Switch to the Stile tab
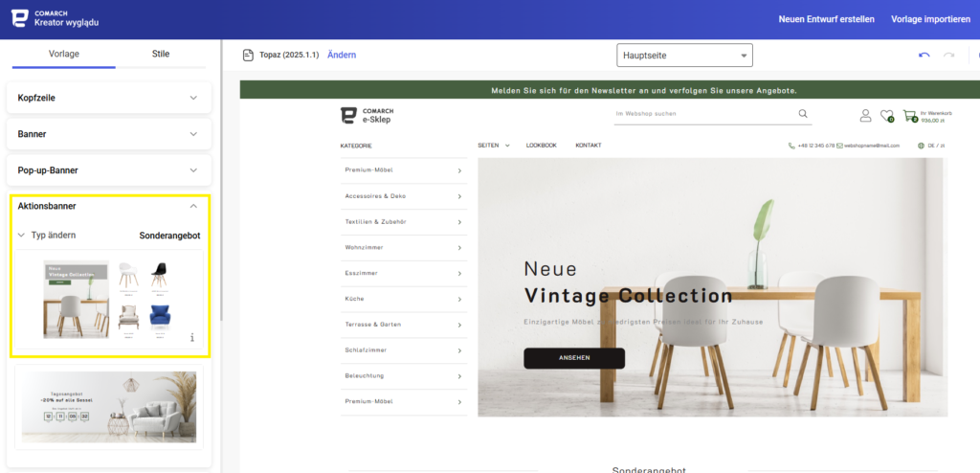This screenshot has width=980, height=473. pyautogui.click(x=161, y=54)
